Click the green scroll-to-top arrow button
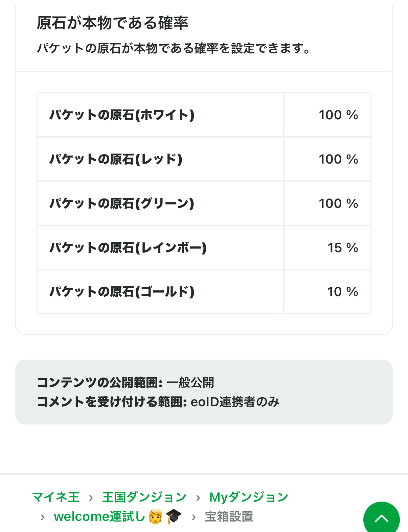The image size is (408, 532). (x=381, y=518)
